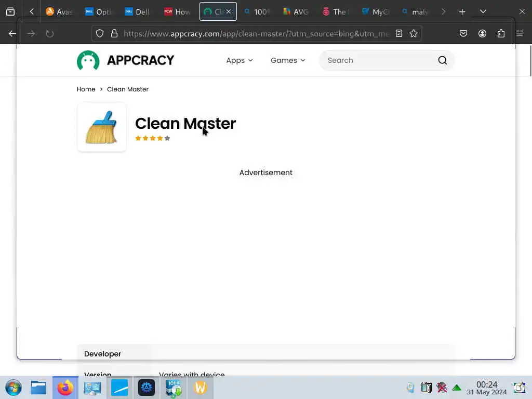Image resolution: width=532 pixels, height=399 pixels.
Task: Open the IObit installer taskbar icon
Action: (174, 388)
